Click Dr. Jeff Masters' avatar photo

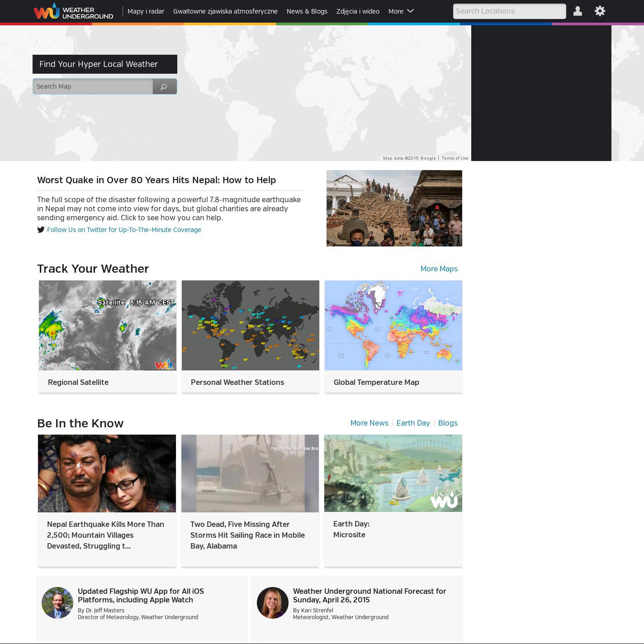click(x=57, y=603)
